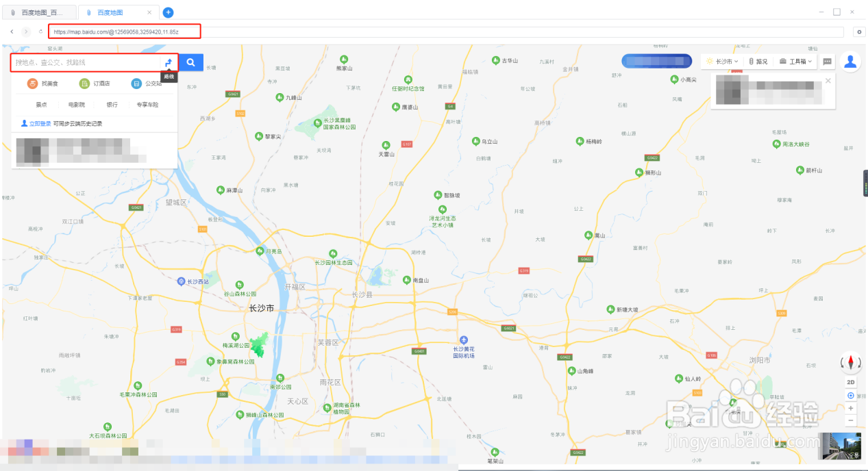Click the 长沙西站 station marker
The image size is (868, 471).
(x=181, y=281)
